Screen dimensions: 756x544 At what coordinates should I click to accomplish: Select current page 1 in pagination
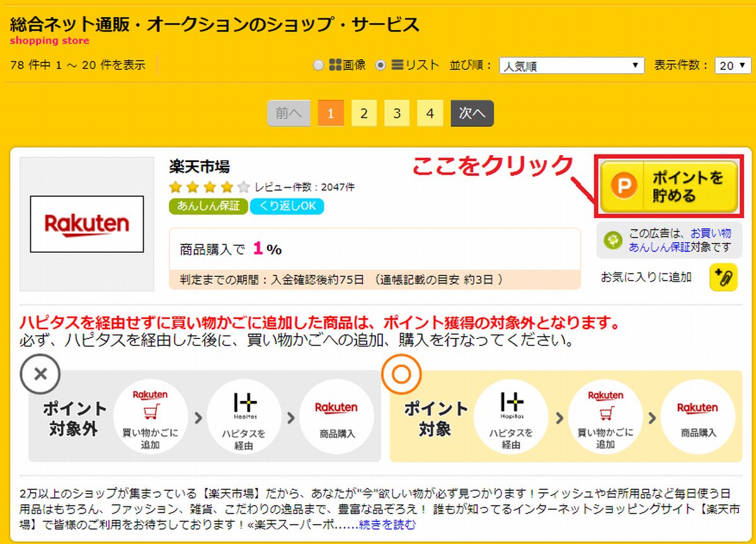(x=331, y=113)
